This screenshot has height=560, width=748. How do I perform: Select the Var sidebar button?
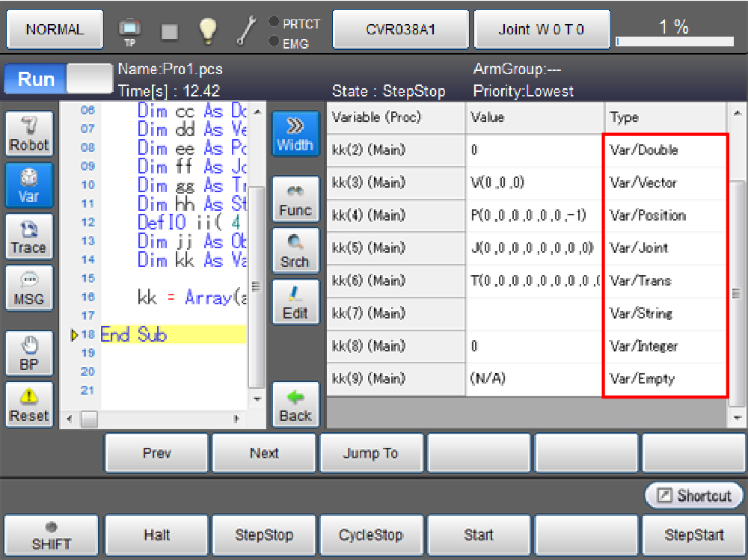coord(29,185)
